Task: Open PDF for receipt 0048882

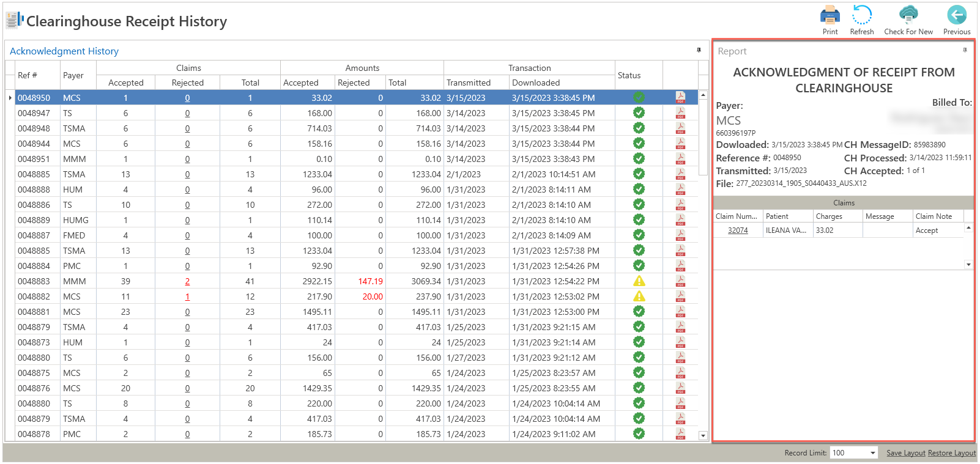Action: point(680,296)
